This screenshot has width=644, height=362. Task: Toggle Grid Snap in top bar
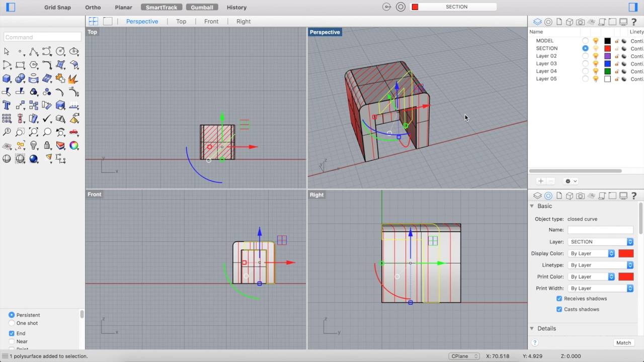click(57, 8)
